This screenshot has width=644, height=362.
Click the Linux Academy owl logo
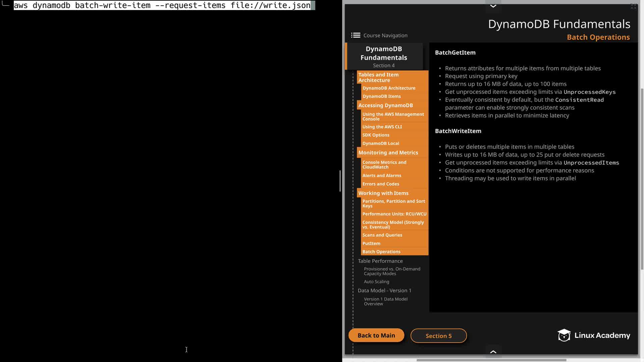564,335
